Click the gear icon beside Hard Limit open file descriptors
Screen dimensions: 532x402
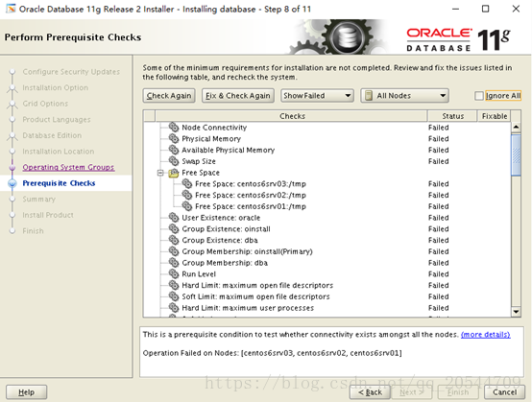click(174, 285)
